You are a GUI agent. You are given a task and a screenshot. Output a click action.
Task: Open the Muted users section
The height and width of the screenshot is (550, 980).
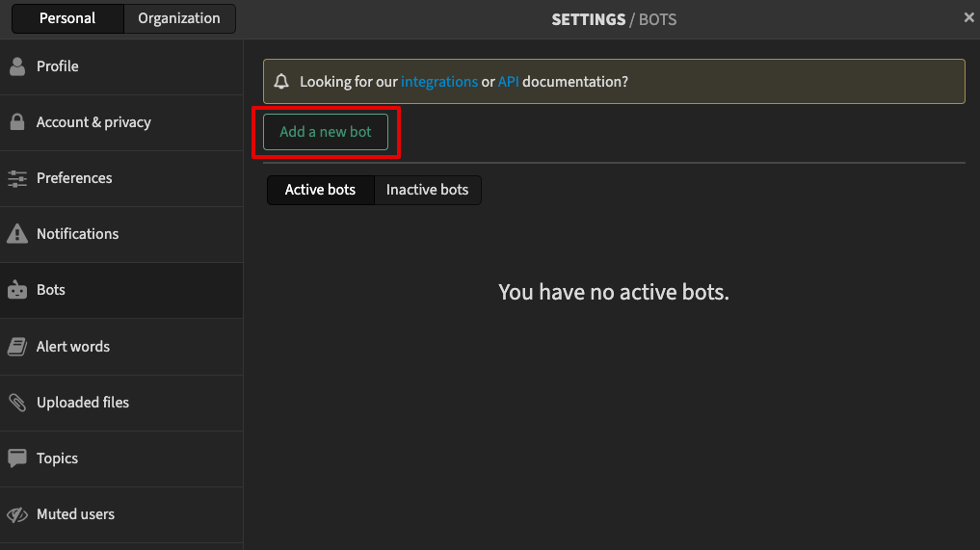[x=121, y=515]
